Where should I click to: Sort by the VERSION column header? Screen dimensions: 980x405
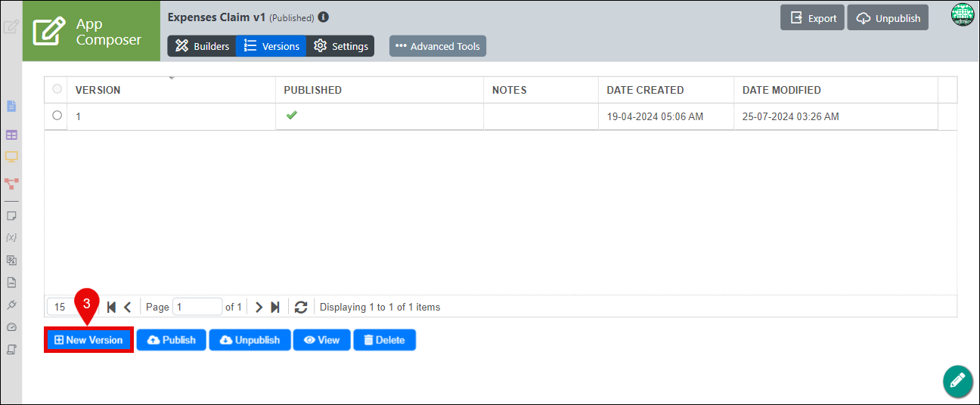(98, 90)
